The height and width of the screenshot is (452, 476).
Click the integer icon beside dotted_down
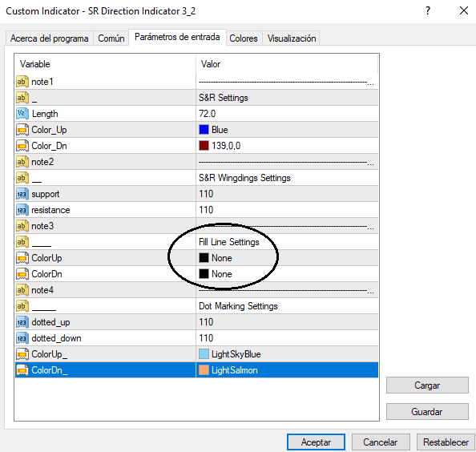point(22,338)
